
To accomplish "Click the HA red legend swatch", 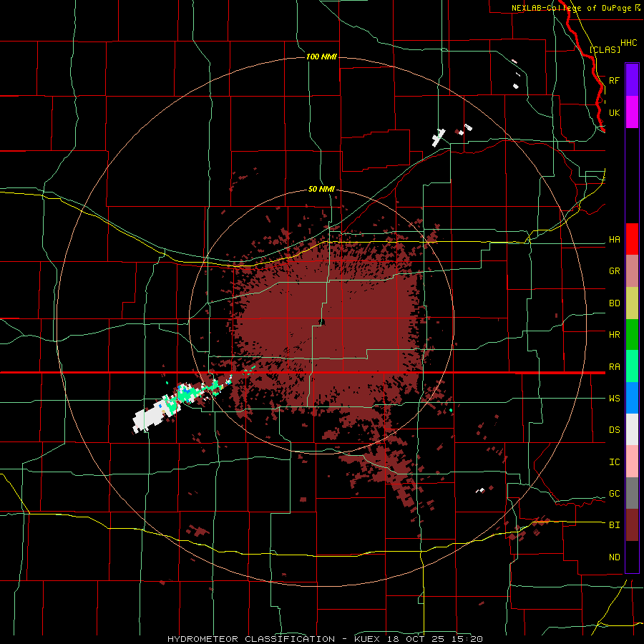I will coord(632,239).
